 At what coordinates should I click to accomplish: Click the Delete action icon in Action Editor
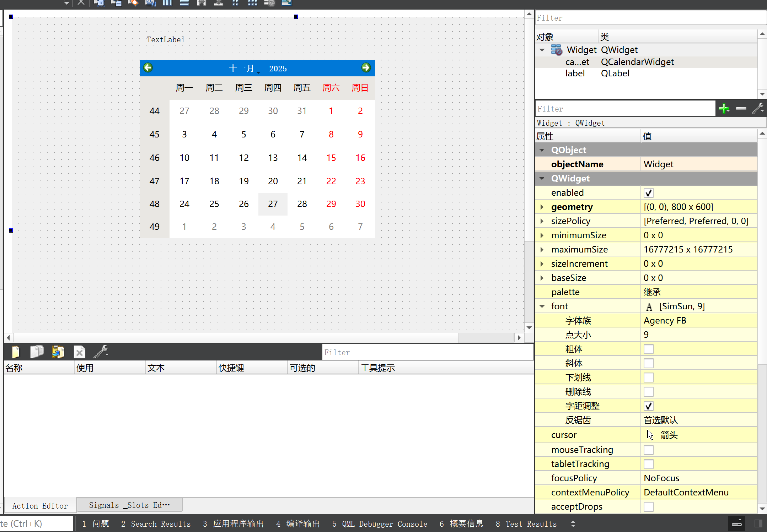tap(80, 352)
